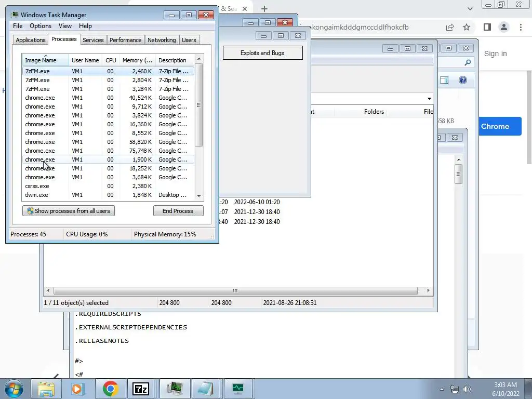Sort processes by Image Name column
This screenshot has height=399, width=532.
pyautogui.click(x=45, y=60)
